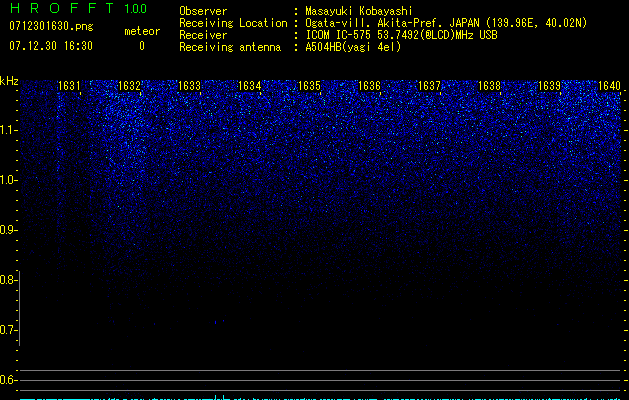Click the ICOM IC-575 53.7492 receiver text
The height and width of the screenshot is (400, 629).
(401, 35)
